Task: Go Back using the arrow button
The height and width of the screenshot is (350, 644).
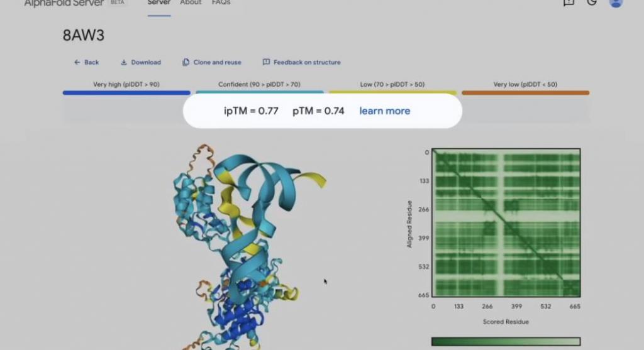Action: click(x=87, y=62)
